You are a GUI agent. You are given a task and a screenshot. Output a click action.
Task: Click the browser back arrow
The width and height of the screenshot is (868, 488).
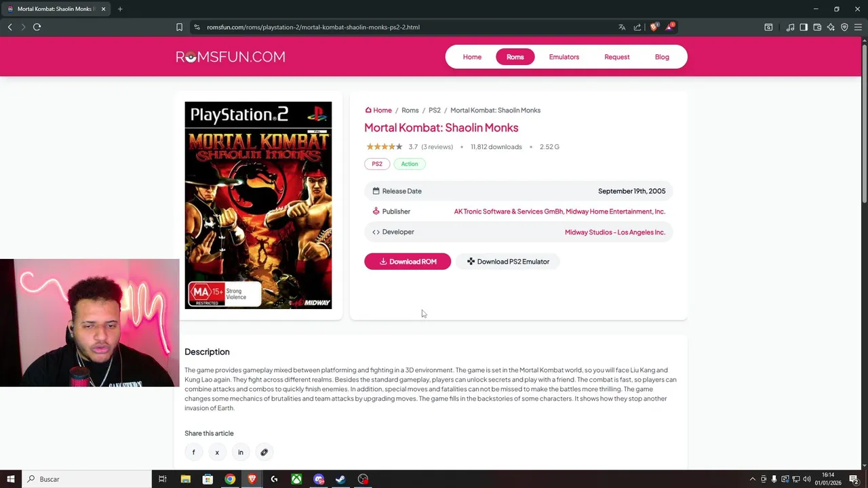point(10,27)
